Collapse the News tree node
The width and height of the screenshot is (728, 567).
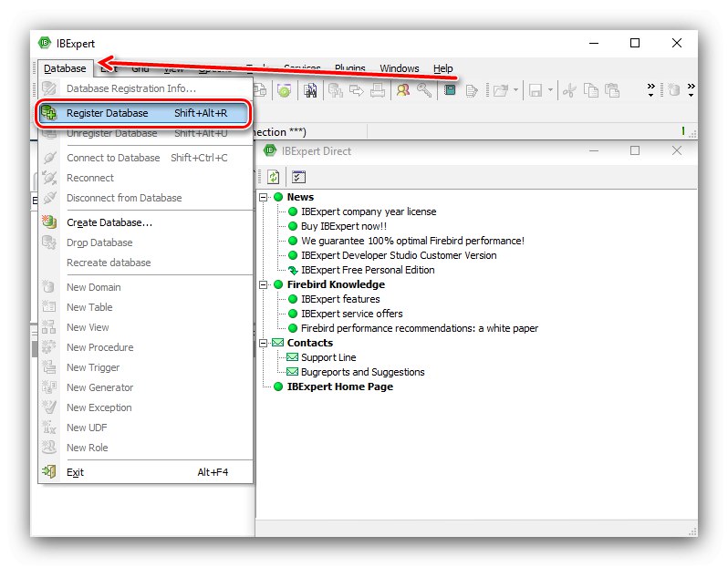(x=264, y=197)
